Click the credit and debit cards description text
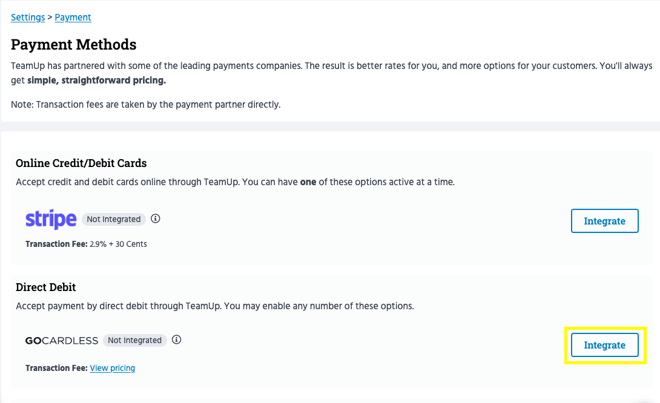Viewport: 660px width, 403px height. coord(235,182)
